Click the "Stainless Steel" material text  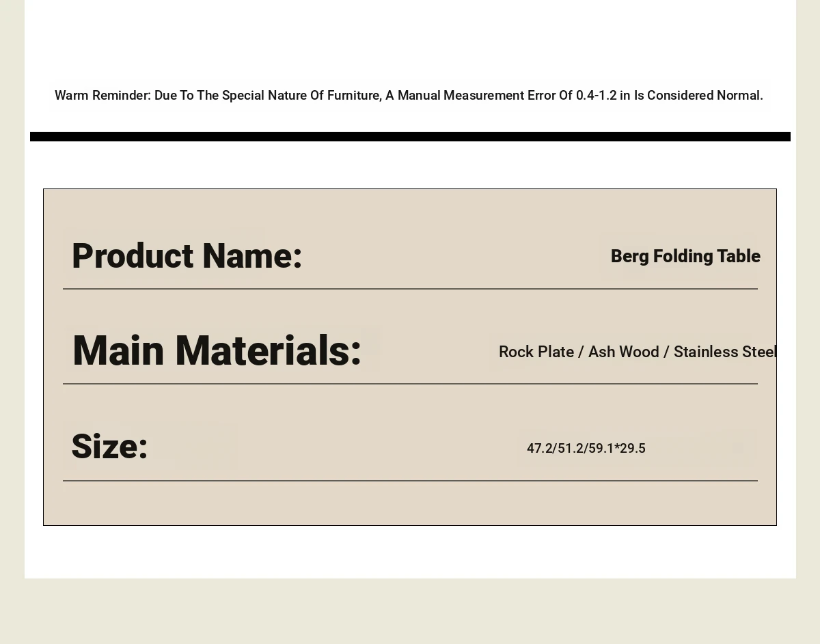pos(724,352)
